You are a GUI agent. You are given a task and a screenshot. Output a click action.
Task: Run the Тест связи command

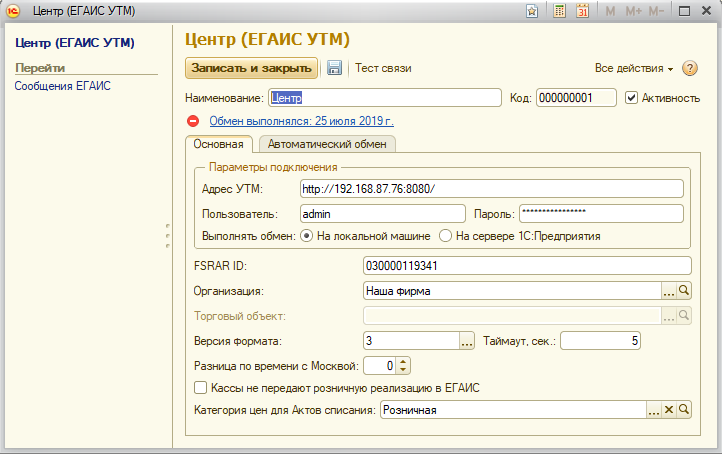point(383,68)
